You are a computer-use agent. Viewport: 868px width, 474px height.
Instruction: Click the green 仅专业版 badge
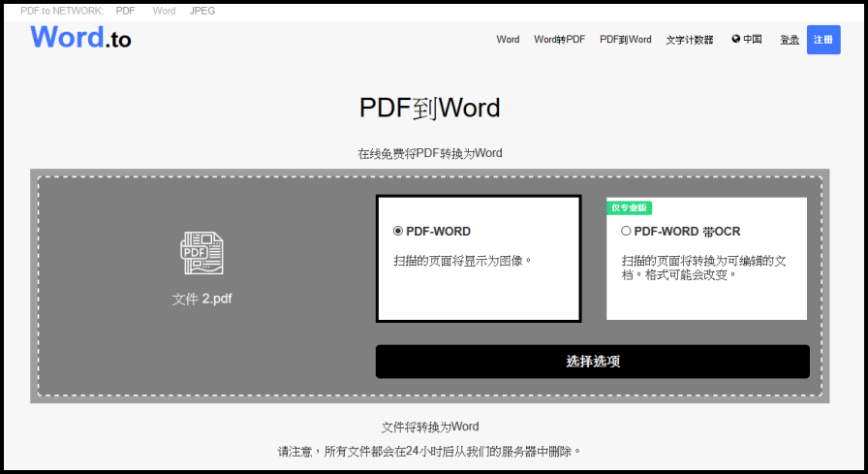630,207
